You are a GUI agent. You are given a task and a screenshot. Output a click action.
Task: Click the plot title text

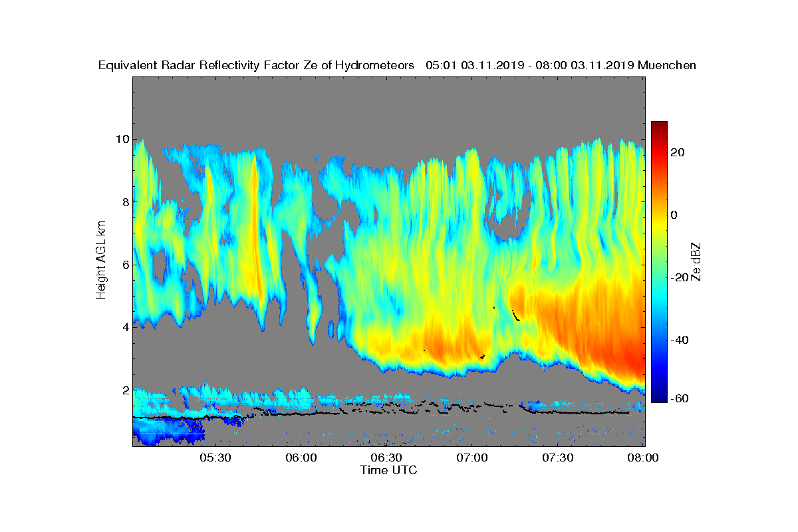click(x=397, y=65)
